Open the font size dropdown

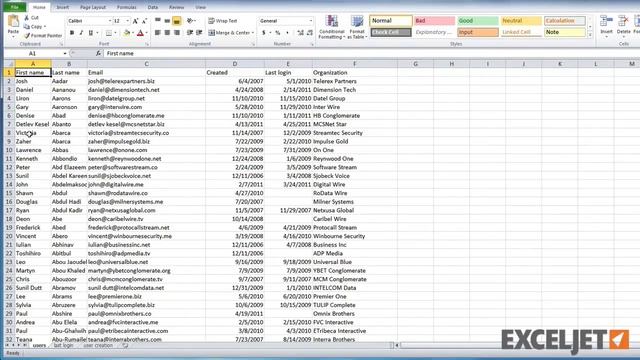[127, 21]
